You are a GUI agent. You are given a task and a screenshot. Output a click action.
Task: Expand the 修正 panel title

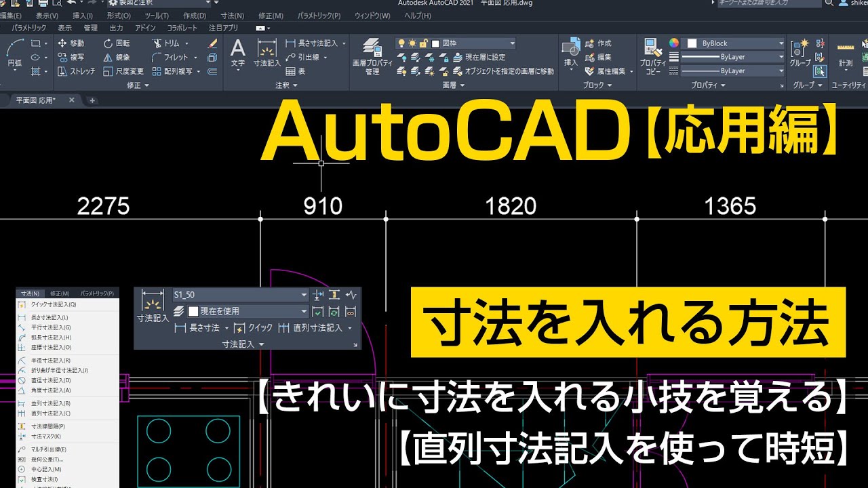[x=137, y=85]
